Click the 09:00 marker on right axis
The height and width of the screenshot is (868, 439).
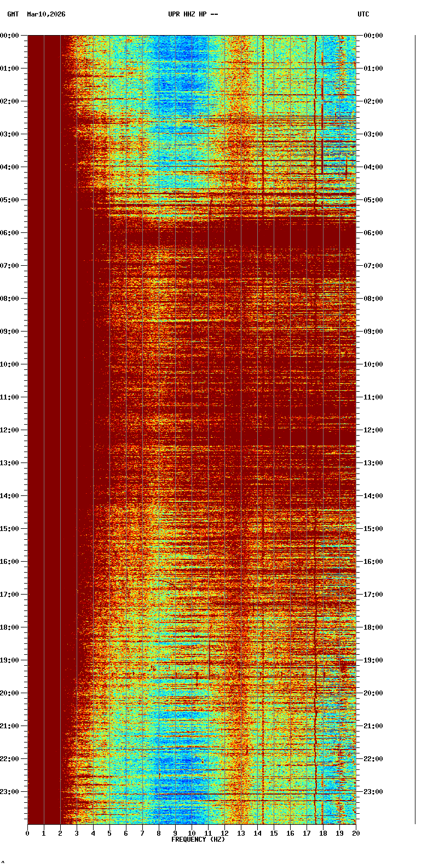tap(373, 332)
